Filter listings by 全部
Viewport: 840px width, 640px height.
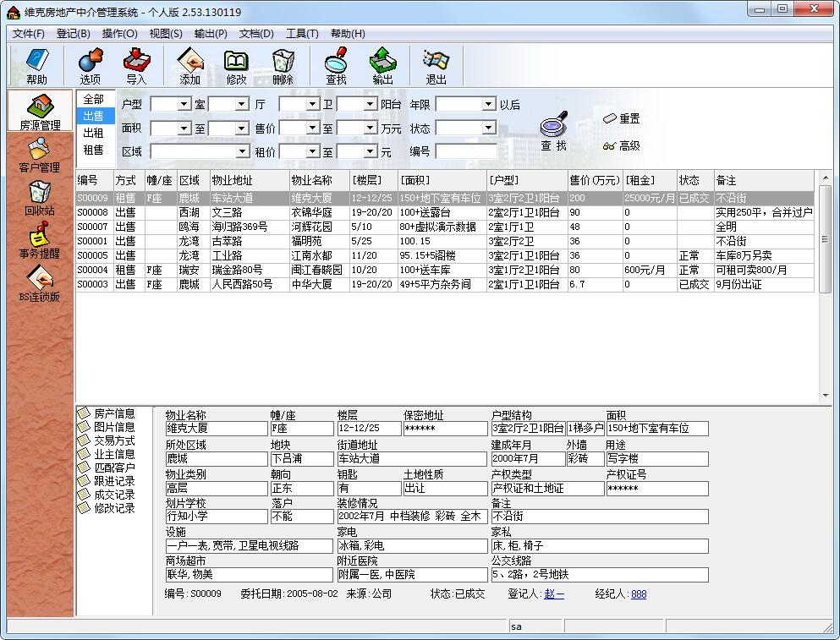click(94, 99)
